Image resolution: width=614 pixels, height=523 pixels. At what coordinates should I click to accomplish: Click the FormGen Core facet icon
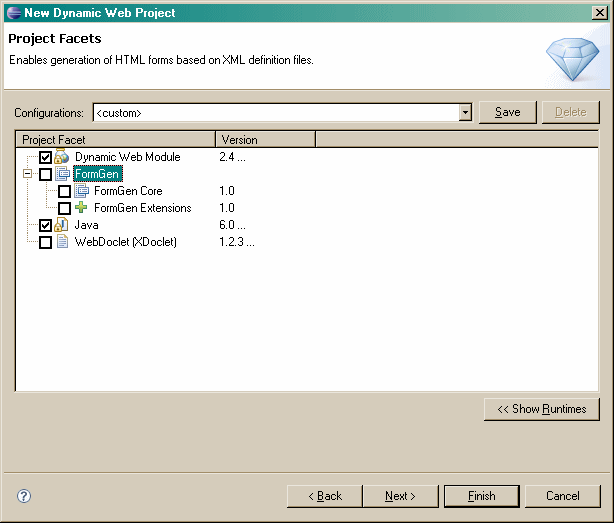pos(82,191)
